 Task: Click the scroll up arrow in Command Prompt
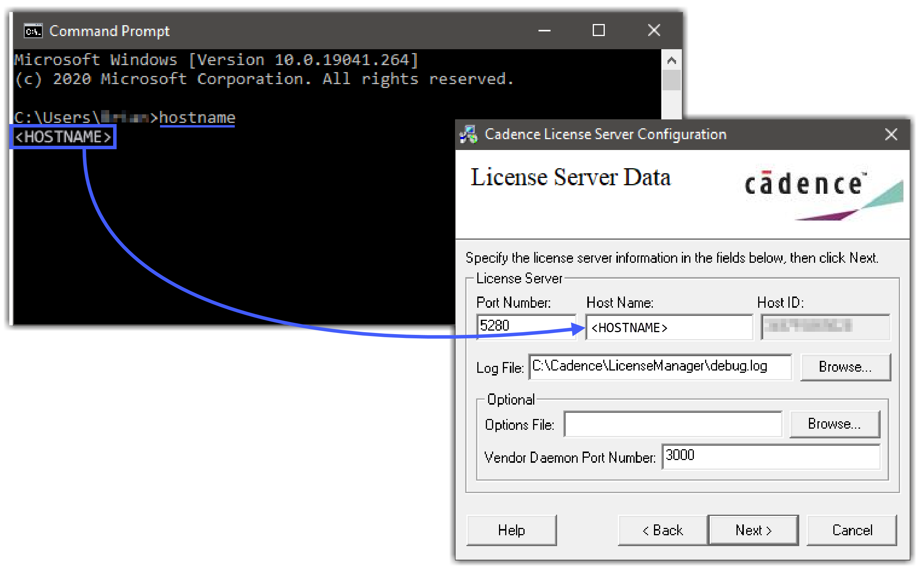coord(671,60)
